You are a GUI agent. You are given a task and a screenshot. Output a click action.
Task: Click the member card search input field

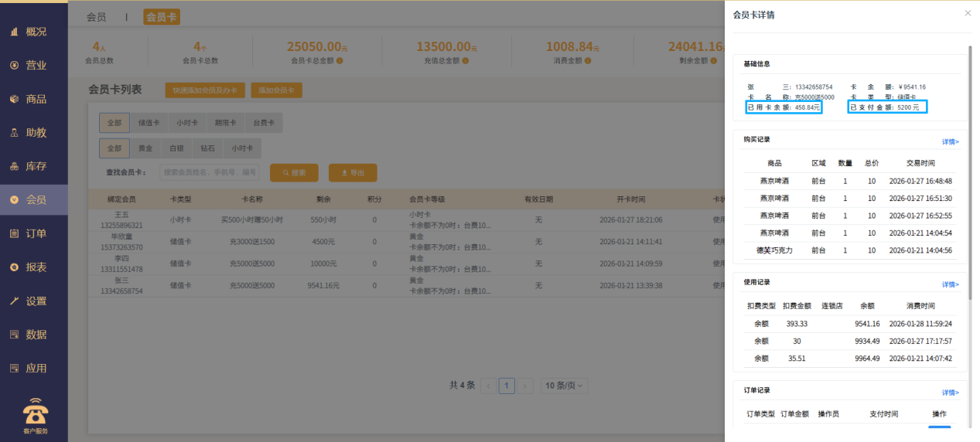point(209,173)
